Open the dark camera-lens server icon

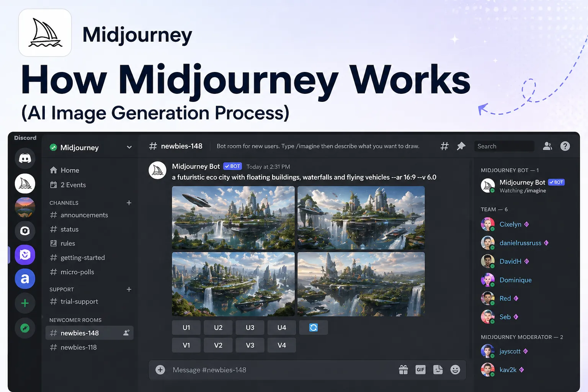(25, 231)
